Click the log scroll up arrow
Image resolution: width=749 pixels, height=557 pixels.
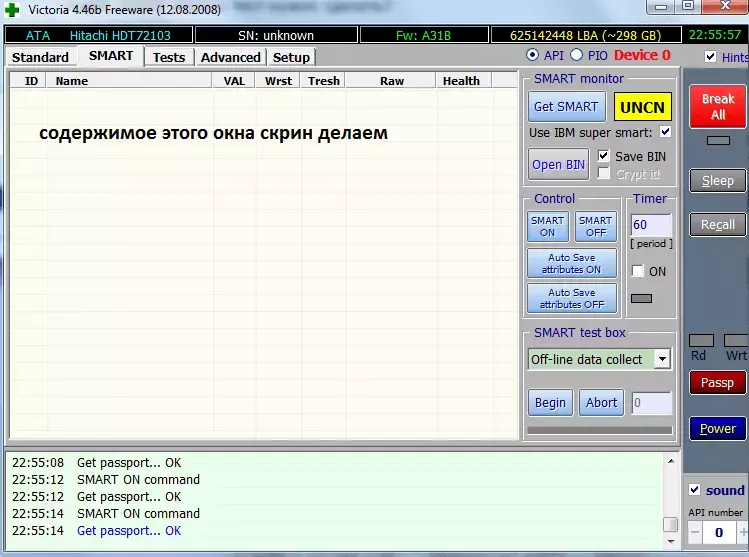[x=671, y=461]
